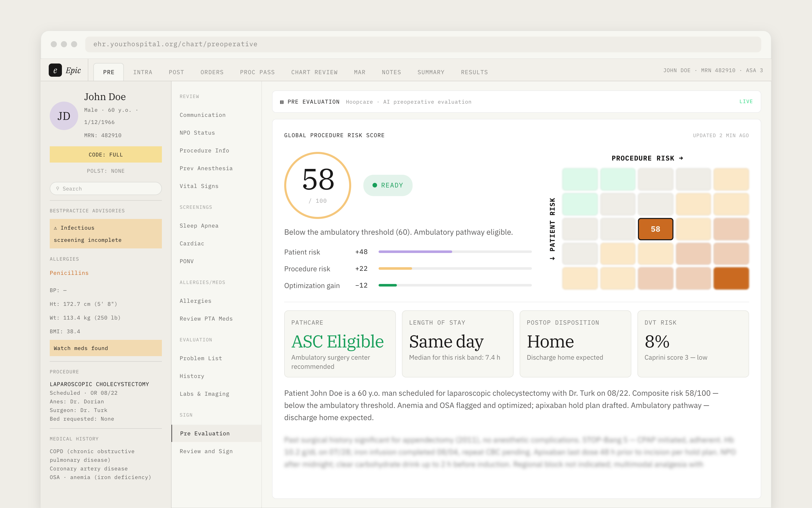Viewport: 812px width, 508px height.
Task: Click the UPDATED 2 MIN AGO text
Action: coord(721,135)
